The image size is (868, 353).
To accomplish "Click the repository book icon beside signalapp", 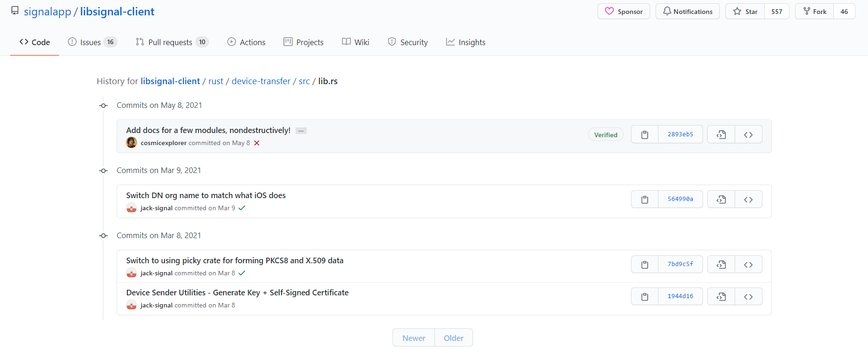I will click(15, 11).
